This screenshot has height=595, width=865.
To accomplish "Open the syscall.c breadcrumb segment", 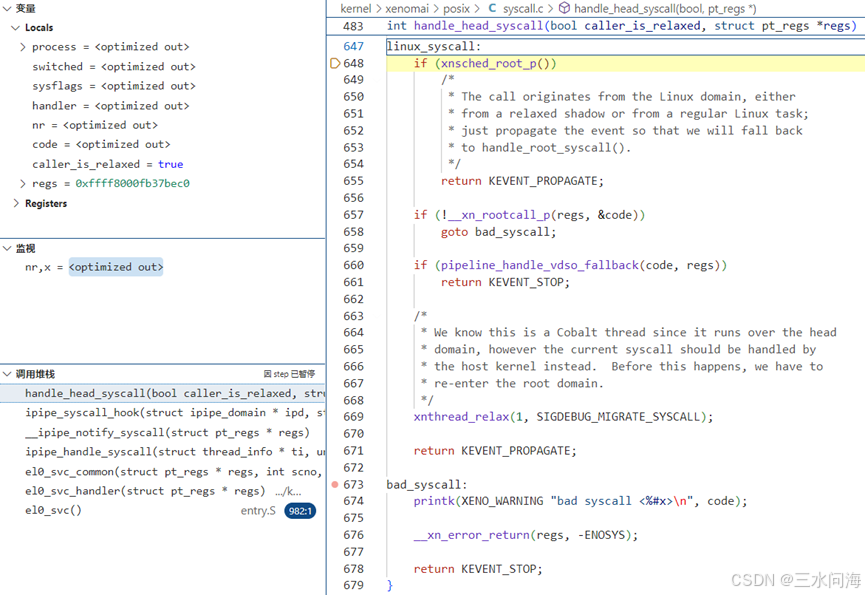I will click(x=523, y=8).
